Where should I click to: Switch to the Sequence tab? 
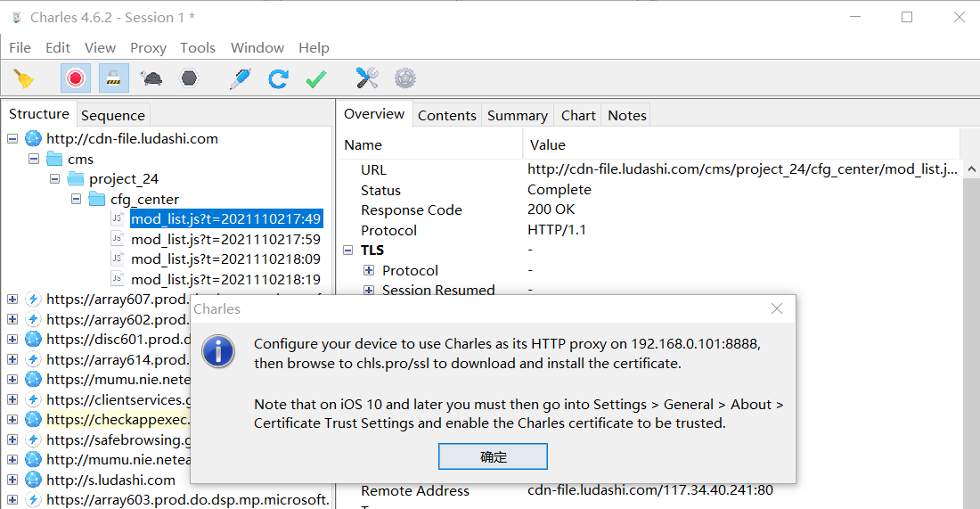click(x=113, y=116)
